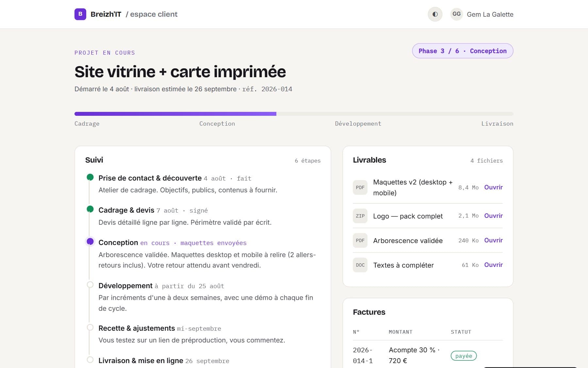The image size is (588, 368).
Task: Click the Breizh'IT brand name
Action: click(x=106, y=14)
